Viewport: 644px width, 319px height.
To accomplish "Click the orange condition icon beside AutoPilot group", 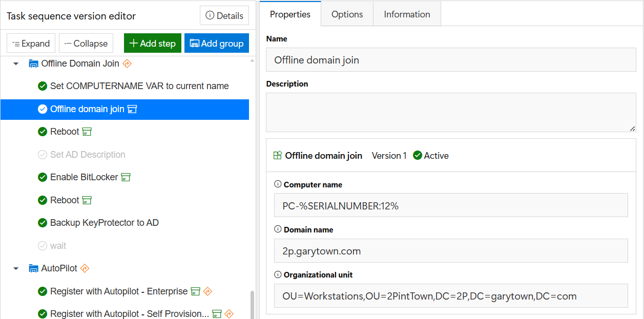I will [x=85, y=268].
